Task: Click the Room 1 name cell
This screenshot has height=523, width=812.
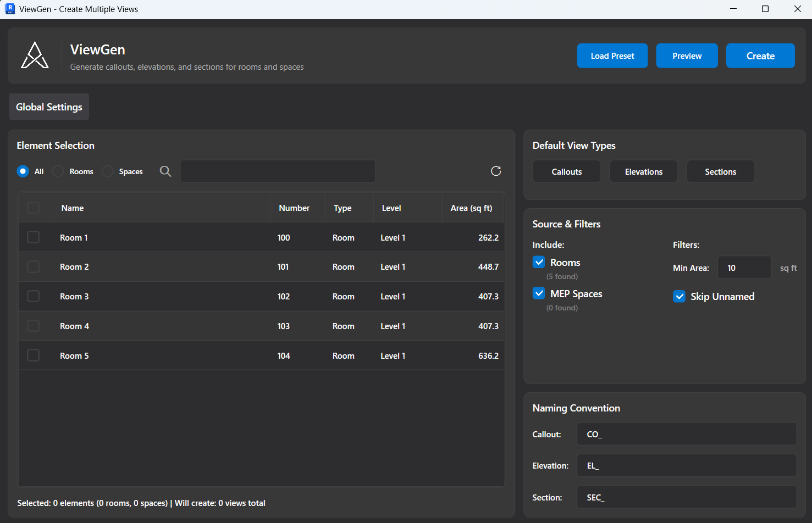Action: [74, 238]
